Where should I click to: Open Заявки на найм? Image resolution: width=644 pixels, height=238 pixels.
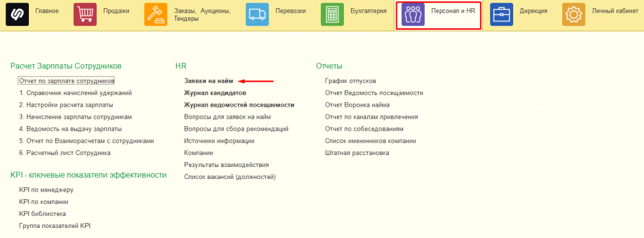209,81
